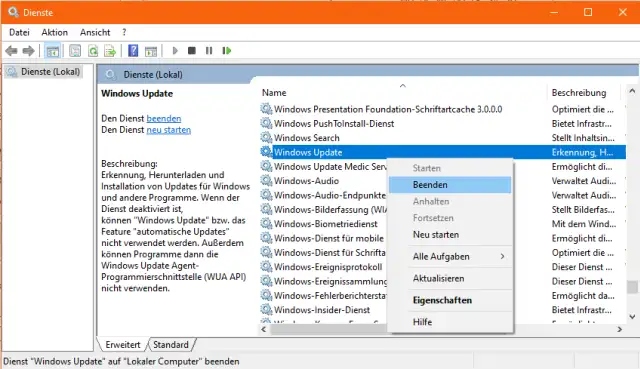Expand Alle Aufgaben submenu

point(450,256)
